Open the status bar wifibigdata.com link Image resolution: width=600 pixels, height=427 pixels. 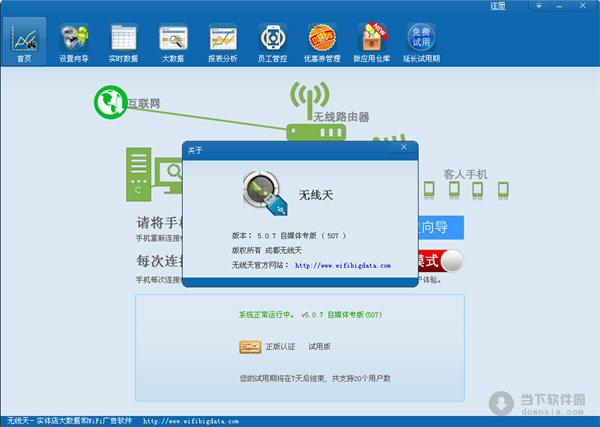(x=191, y=421)
